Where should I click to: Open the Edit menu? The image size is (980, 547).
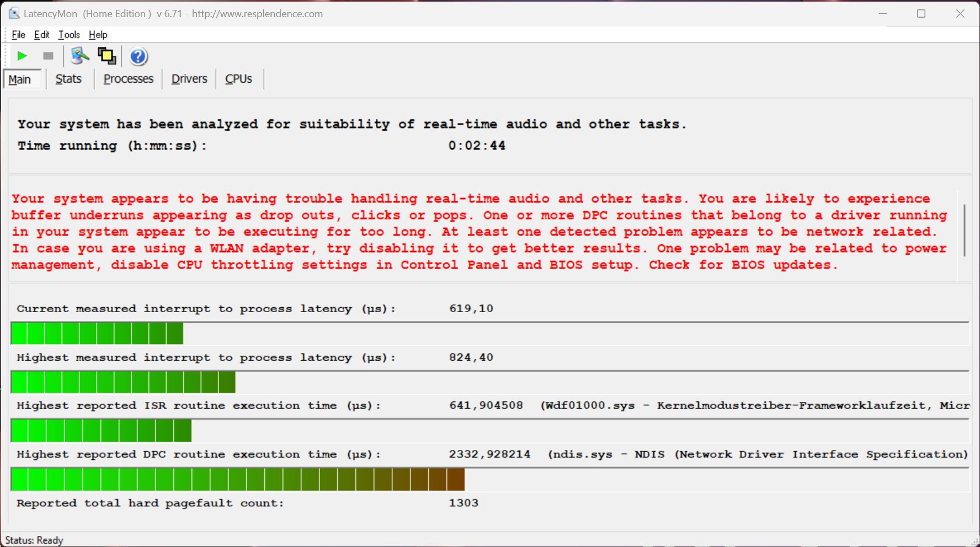click(x=41, y=35)
